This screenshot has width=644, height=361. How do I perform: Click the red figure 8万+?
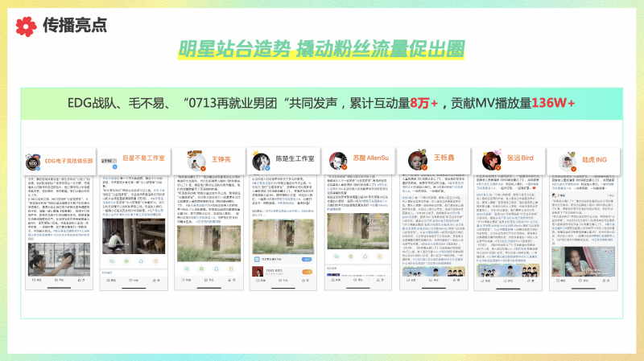coord(424,103)
